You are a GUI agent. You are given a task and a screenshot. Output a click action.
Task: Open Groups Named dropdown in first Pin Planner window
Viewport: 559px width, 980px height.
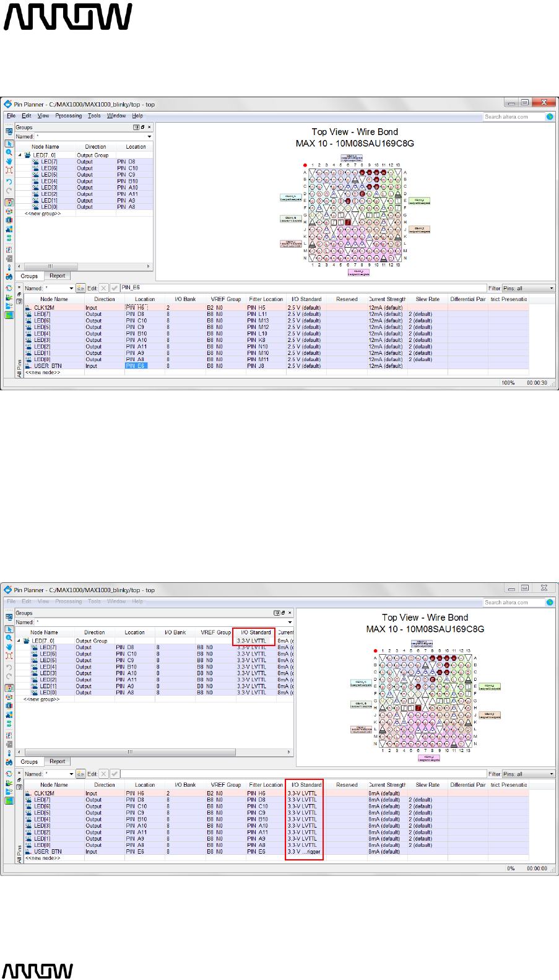pos(149,136)
